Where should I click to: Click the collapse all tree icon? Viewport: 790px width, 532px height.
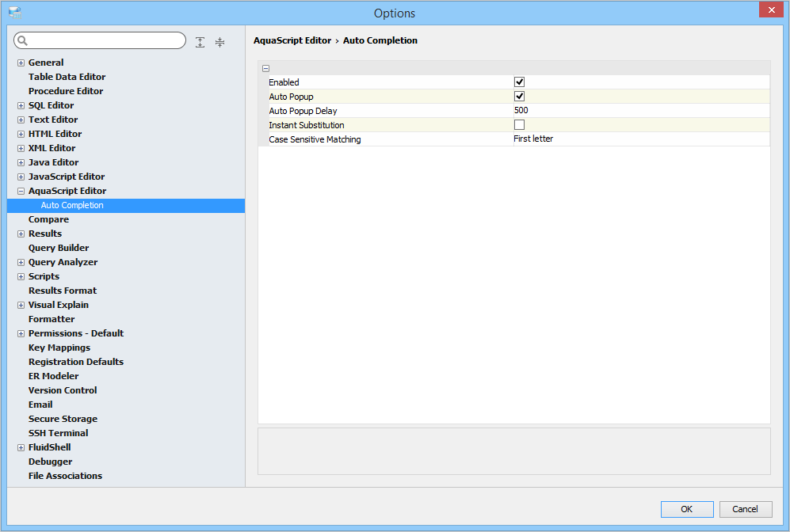tap(219, 42)
